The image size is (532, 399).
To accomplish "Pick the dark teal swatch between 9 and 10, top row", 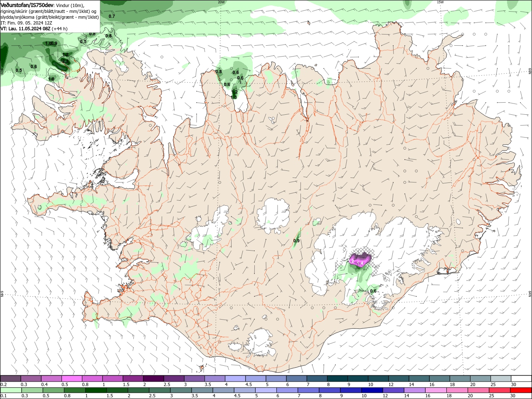I will [x=357, y=379].
